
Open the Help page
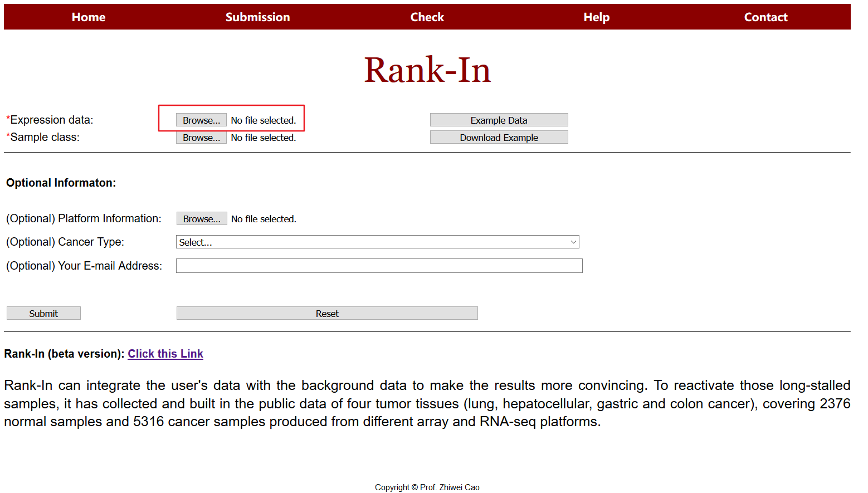pyautogui.click(x=597, y=17)
